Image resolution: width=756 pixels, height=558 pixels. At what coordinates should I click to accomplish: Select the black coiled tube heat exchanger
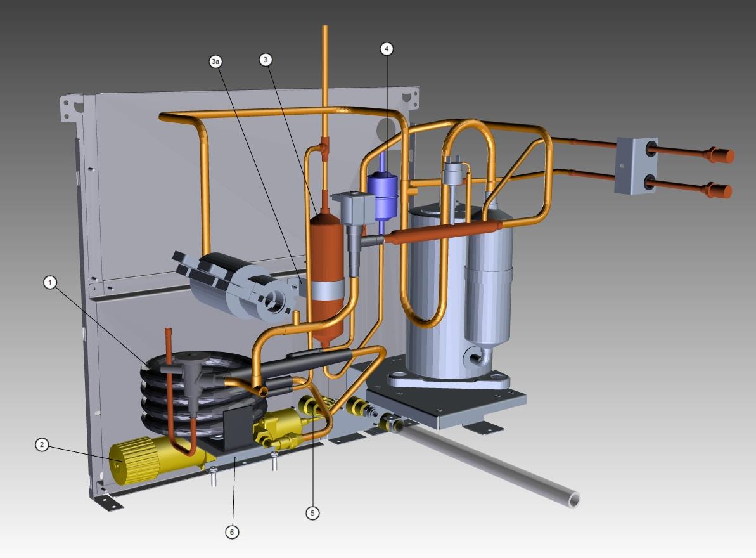point(203,393)
